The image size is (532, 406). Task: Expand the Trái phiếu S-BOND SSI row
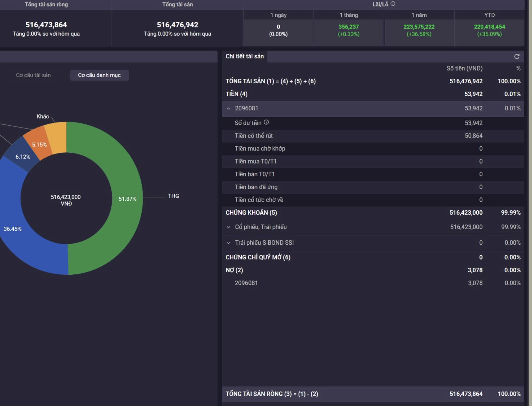click(x=229, y=243)
